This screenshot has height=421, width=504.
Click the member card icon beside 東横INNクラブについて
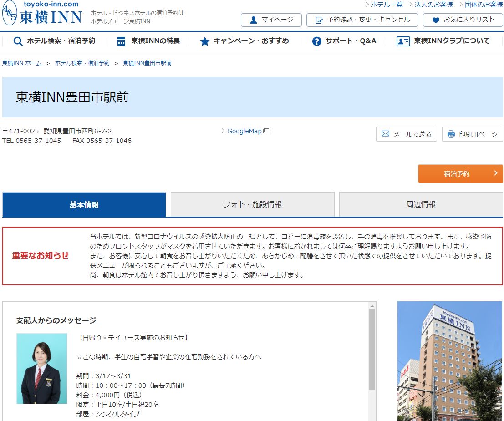tap(403, 41)
